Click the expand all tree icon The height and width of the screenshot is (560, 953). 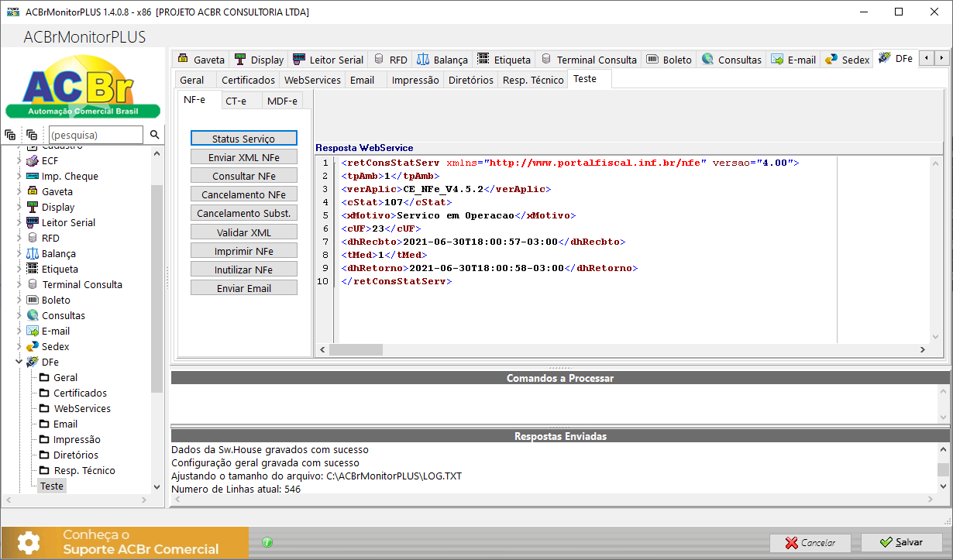coord(10,135)
